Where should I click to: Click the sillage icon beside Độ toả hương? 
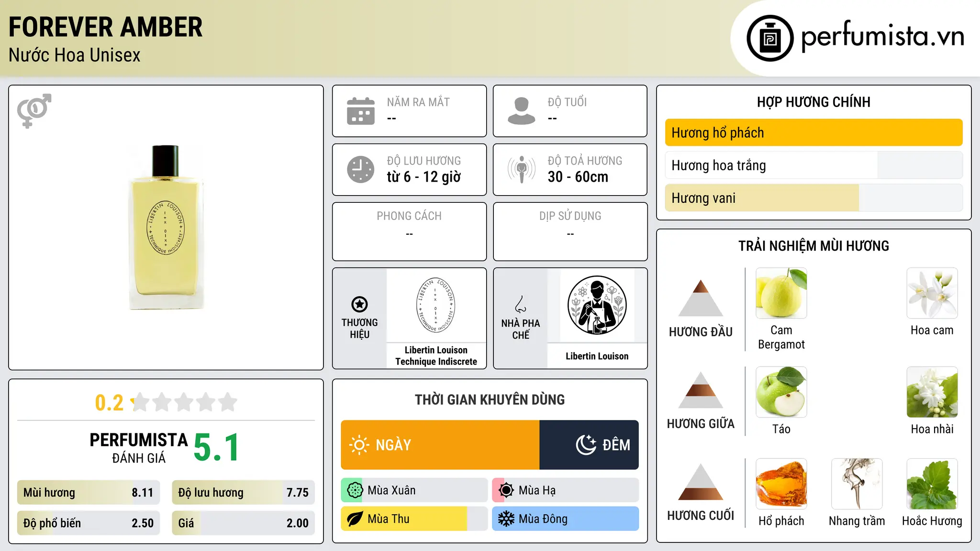(x=522, y=169)
